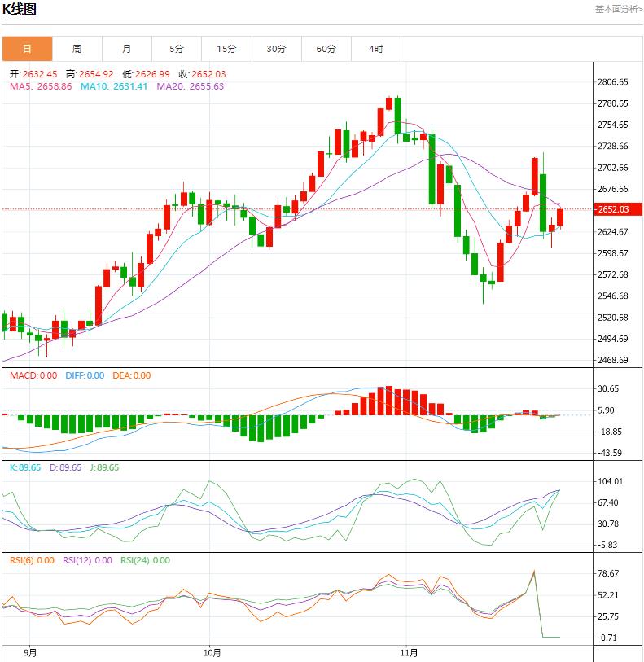
Task: Switch to the 4时 chart tab
Action: click(376, 49)
